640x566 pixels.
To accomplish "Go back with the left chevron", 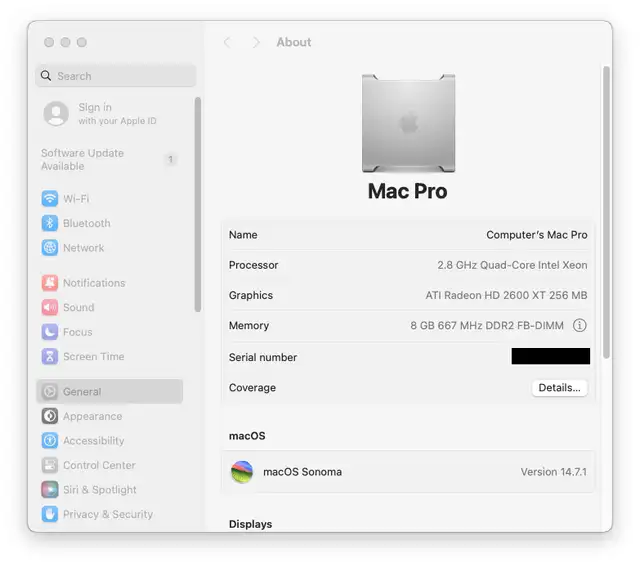I will 227,42.
